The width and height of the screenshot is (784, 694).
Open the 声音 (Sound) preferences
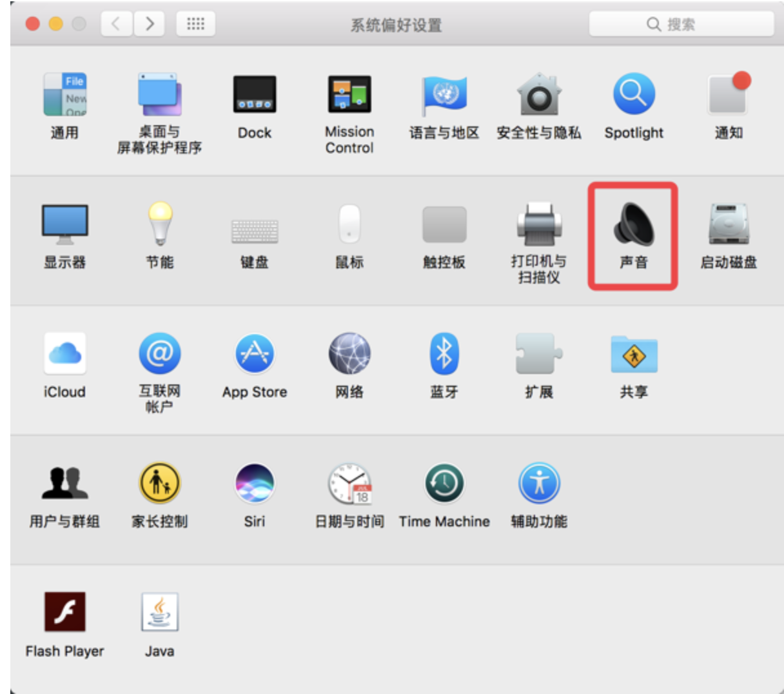pos(632,225)
